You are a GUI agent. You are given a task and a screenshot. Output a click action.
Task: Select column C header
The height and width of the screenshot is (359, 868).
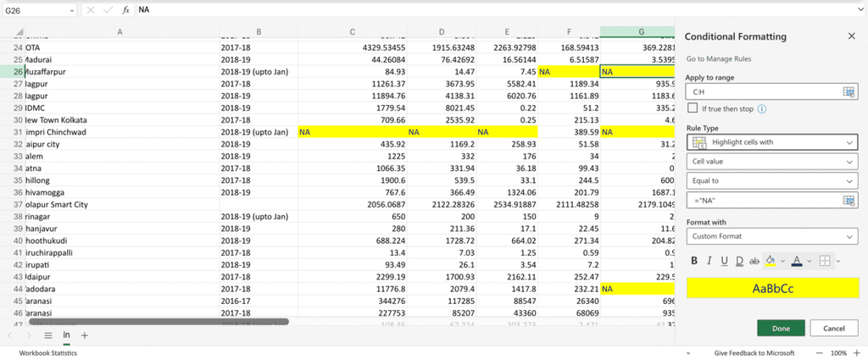(352, 31)
